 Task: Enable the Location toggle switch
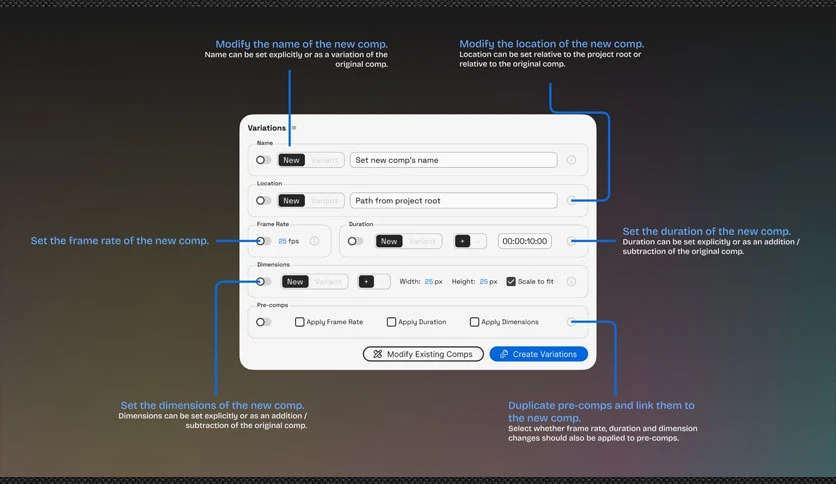(263, 200)
